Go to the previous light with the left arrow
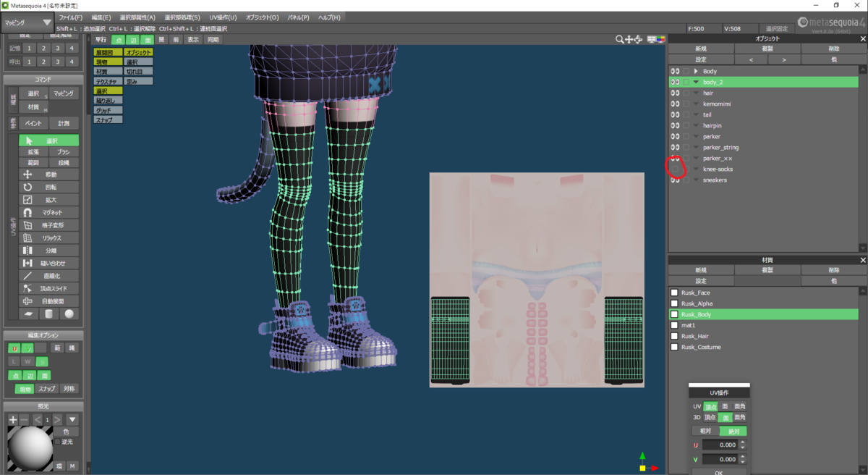The height and width of the screenshot is (475, 868). pyautogui.click(x=38, y=419)
